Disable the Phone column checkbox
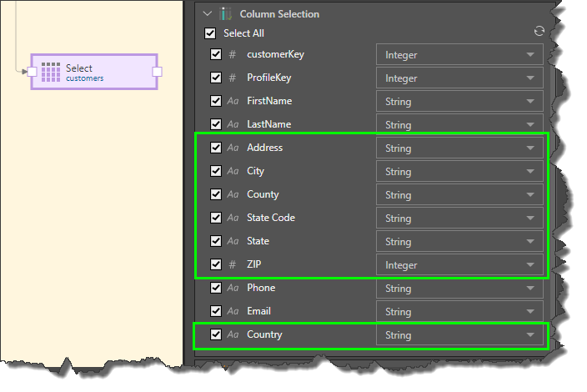The width and height of the screenshot is (587, 392). click(x=216, y=288)
